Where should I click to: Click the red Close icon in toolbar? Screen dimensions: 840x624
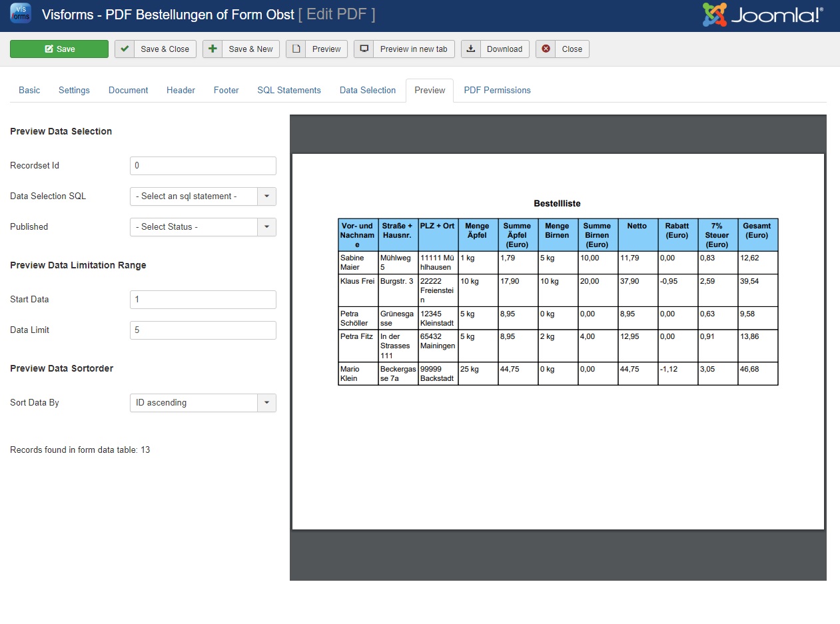click(x=546, y=49)
